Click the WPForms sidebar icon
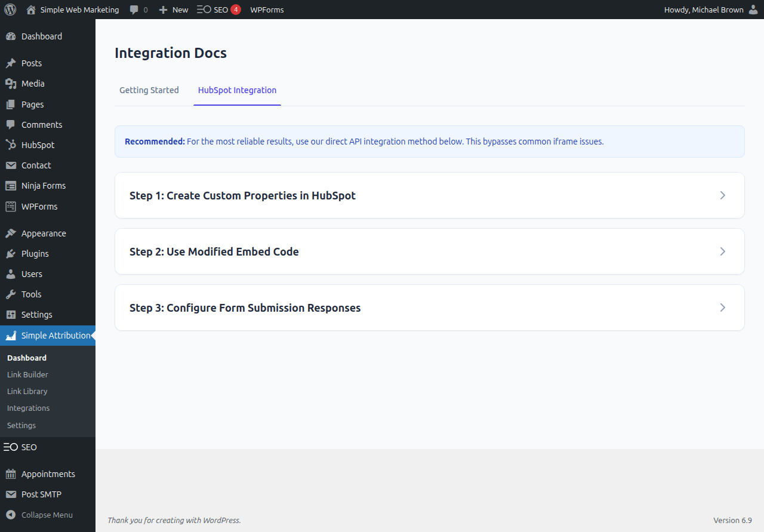The width and height of the screenshot is (764, 532). (10, 206)
